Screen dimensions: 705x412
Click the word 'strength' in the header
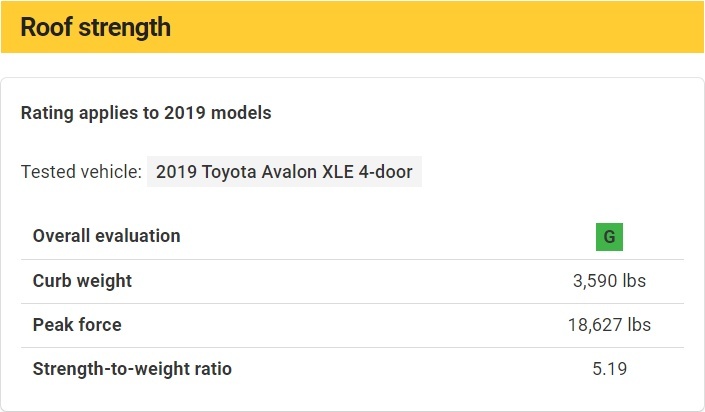tap(125, 27)
